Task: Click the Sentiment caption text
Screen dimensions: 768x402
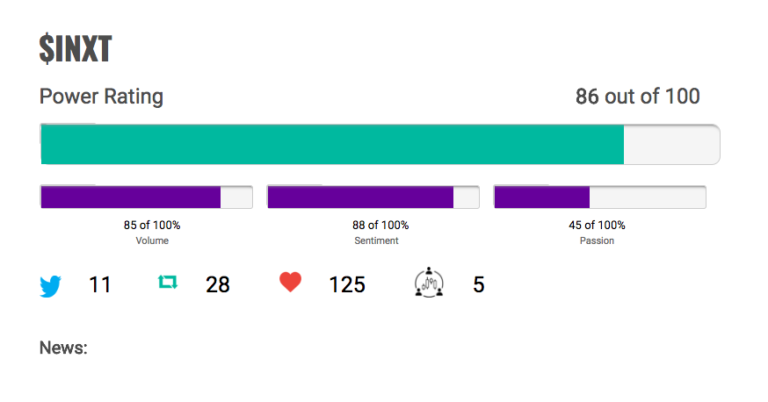Action: click(376, 240)
